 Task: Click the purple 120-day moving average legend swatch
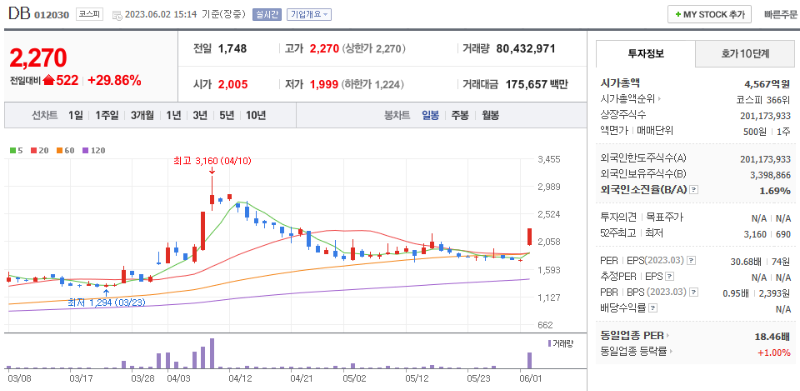[85, 151]
